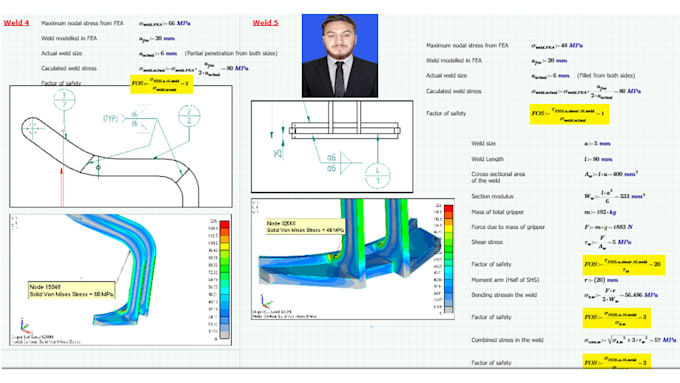Select the Weld 5 FEA stress contour plot
Screen dimensions: 680x383
coord(353,259)
